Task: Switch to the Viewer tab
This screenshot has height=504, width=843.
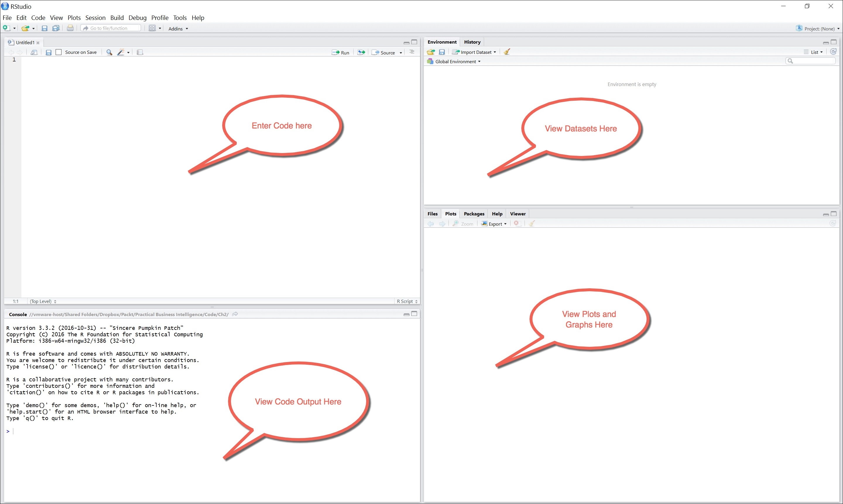Action: pyautogui.click(x=518, y=214)
